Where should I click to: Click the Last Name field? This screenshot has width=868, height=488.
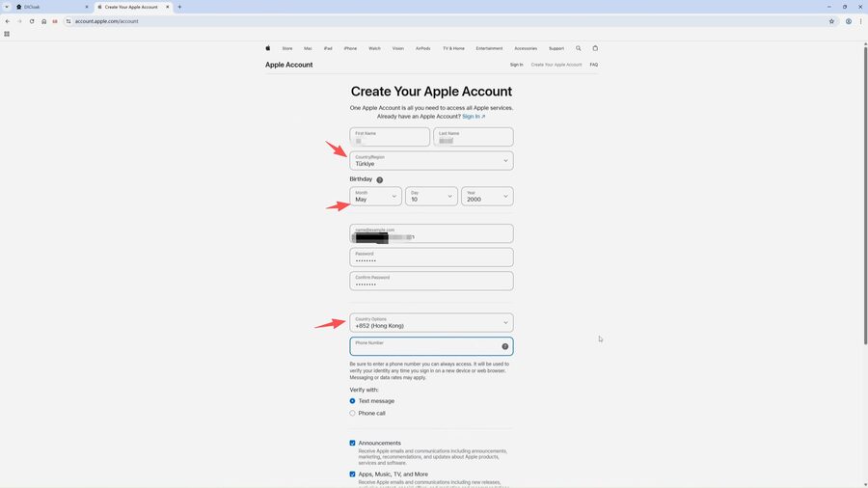(474, 137)
